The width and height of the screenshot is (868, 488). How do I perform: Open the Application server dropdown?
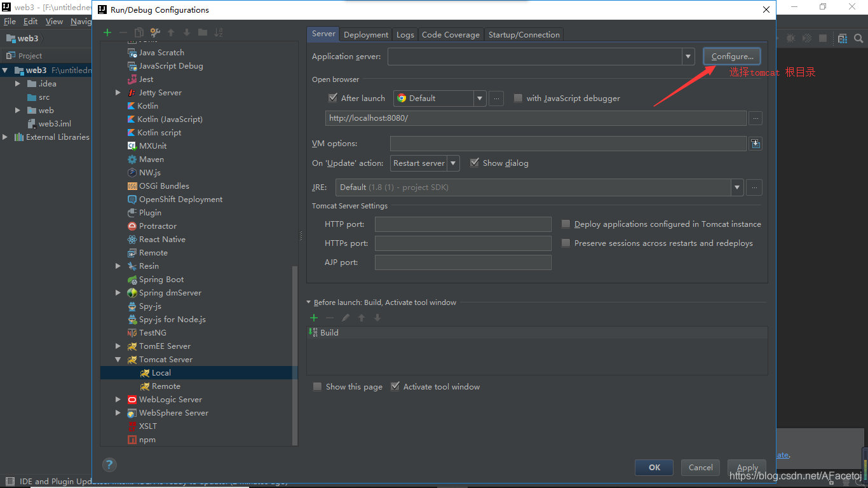pos(688,57)
